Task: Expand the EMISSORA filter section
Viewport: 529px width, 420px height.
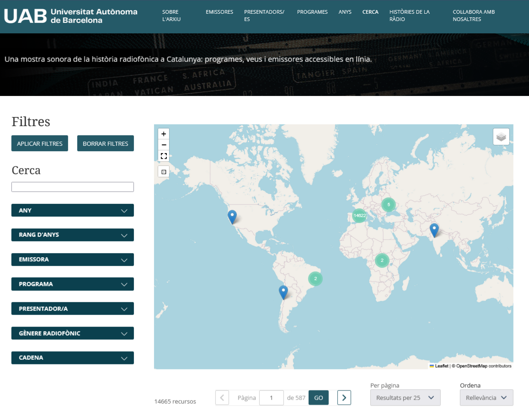Action: click(x=72, y=260)
